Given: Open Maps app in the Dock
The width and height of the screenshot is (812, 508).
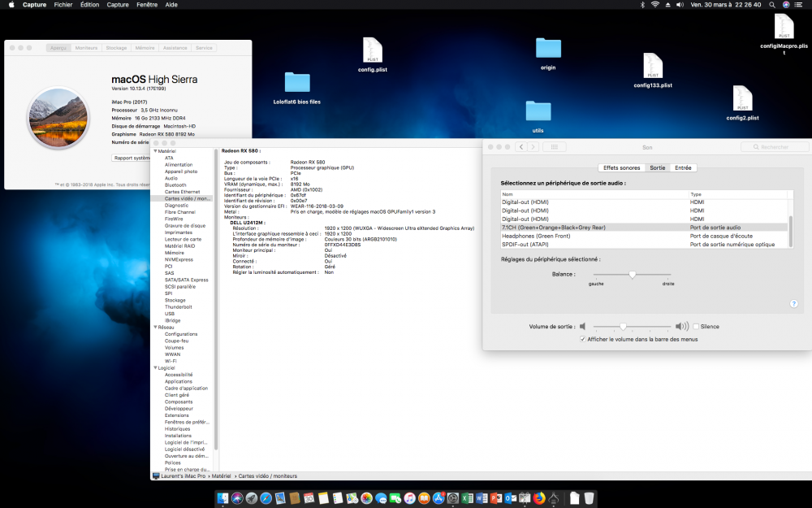Looking at the screenshot, I should pos(352,498).
